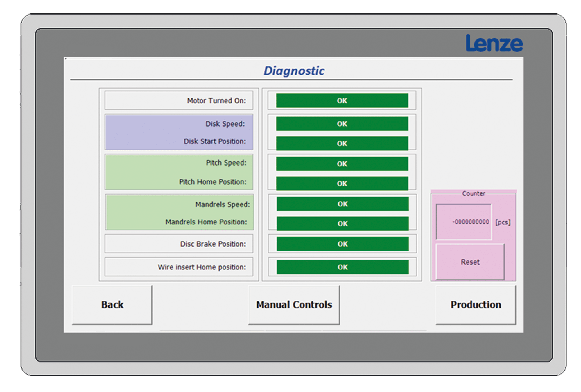
Task: Click the 'Disk Start Position:' label
Action: (215, 141)
